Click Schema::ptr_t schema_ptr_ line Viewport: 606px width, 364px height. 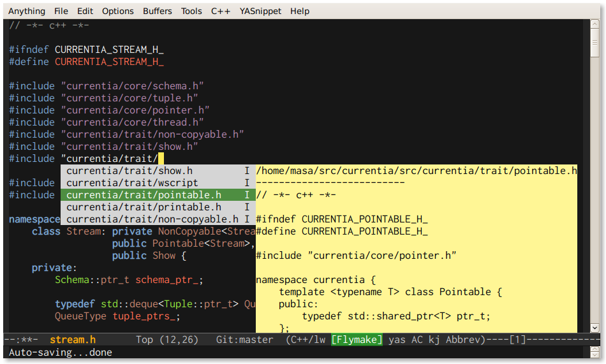point(129,280)
